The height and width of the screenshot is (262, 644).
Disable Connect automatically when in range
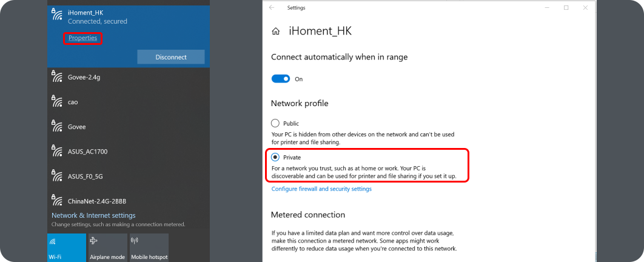tap(281, 79)
